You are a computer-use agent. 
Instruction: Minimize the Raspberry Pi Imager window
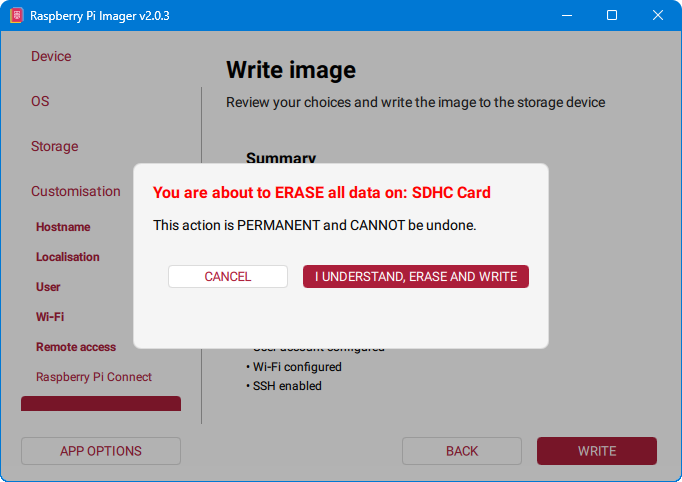[568, 16]
